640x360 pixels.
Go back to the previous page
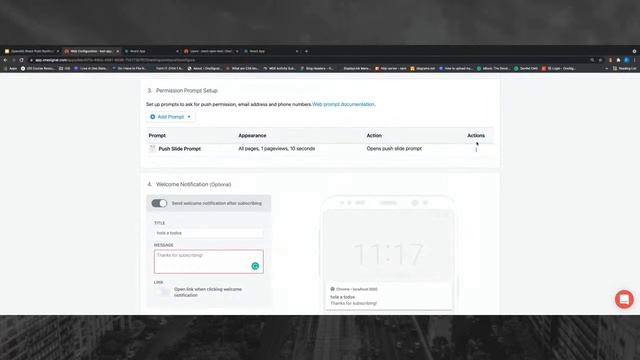point(6,60)
